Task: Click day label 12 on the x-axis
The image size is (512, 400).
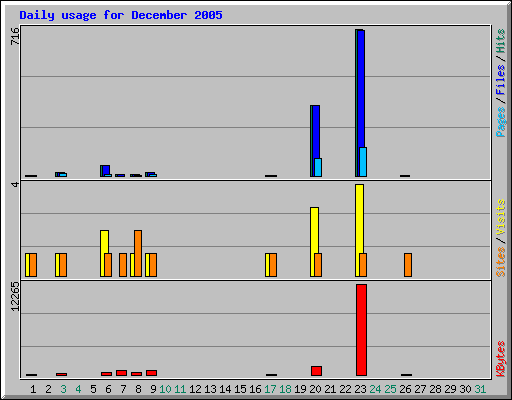Action: pos(195,389)
